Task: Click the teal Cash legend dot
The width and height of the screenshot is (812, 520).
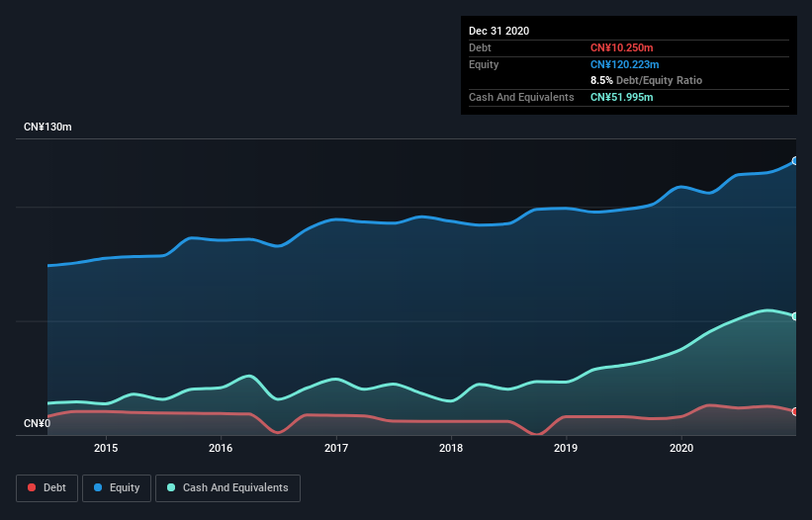Action: tap(171, 487)
